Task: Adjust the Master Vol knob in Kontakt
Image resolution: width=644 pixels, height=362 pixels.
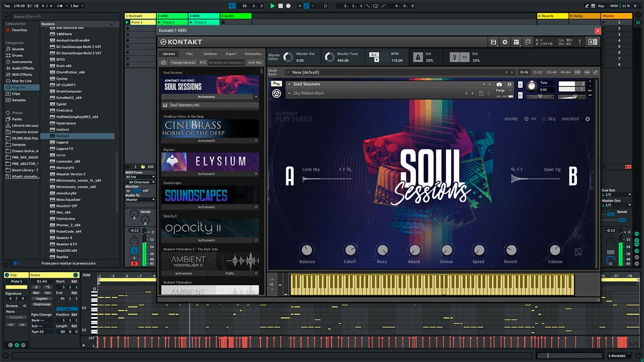Action: [288, 57]
